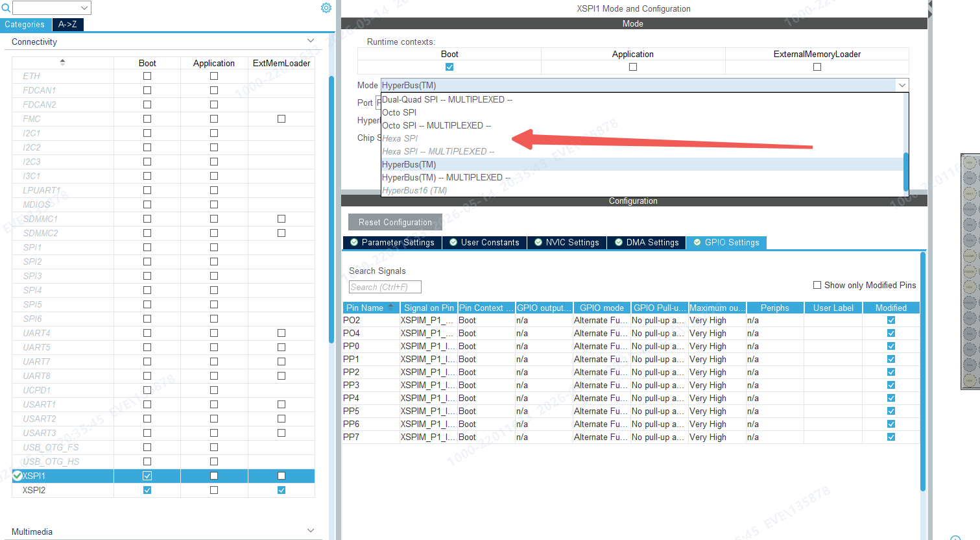This screenshot has height=540, width=980.
Task: Click the Reset Configuration button
Action: (x=395, y=222)
